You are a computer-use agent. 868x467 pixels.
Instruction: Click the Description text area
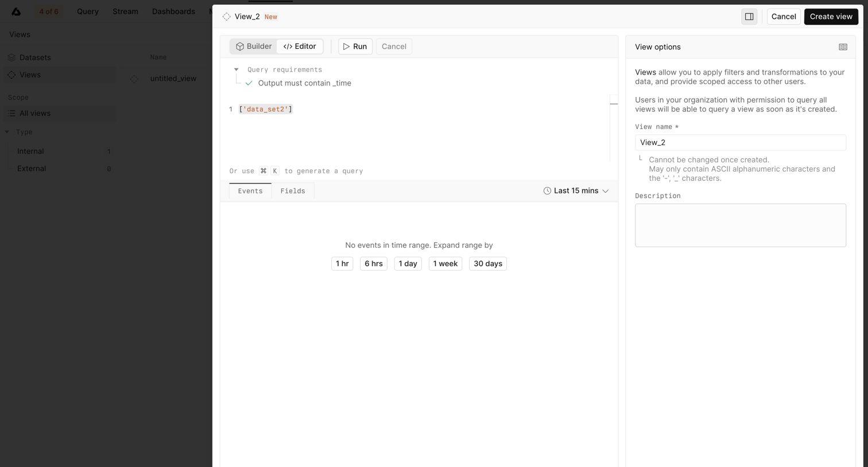coord(741,225)
